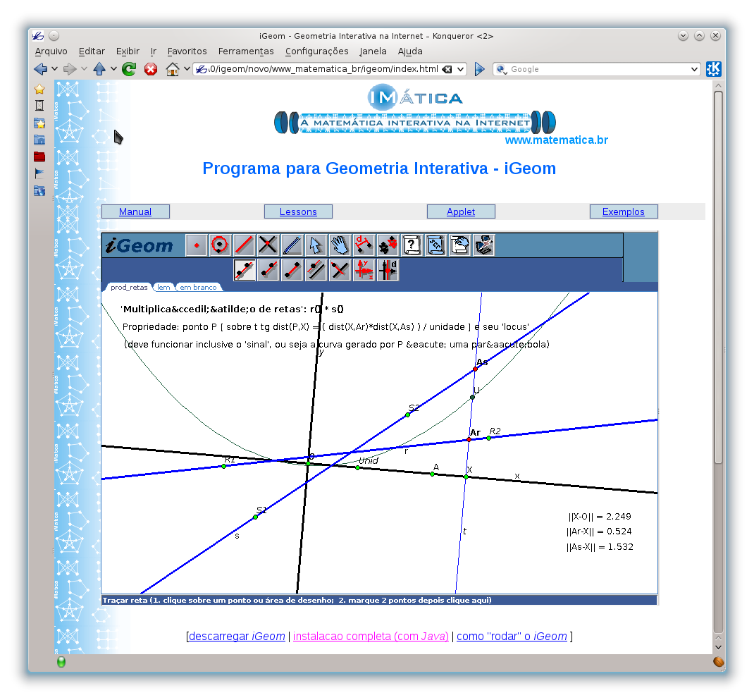Open the Editar menu
This screenshot has width=754, height=700.
[x=92, y=51]
